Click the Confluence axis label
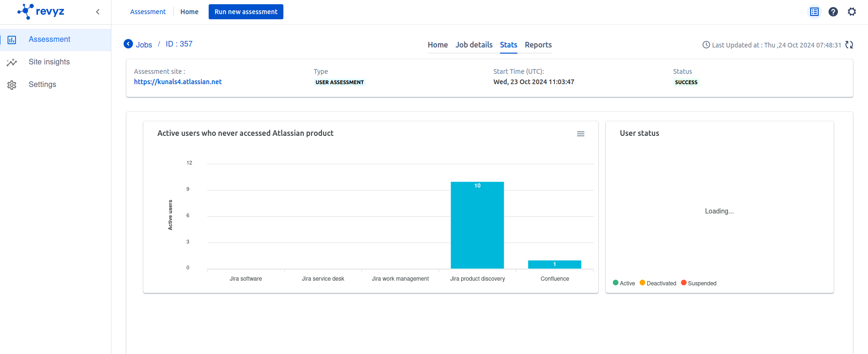Viewport: 868px width, 354px height. [555, 279]
